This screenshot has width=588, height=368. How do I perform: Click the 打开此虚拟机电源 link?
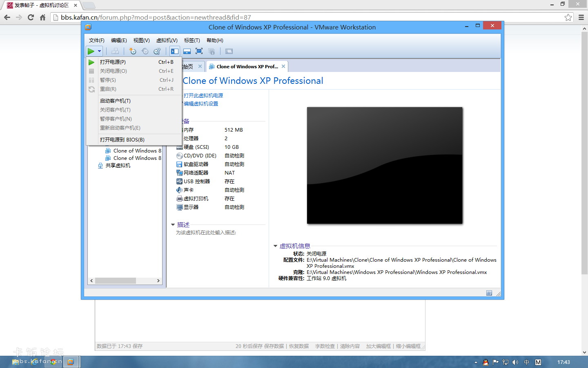coord(203,96)
